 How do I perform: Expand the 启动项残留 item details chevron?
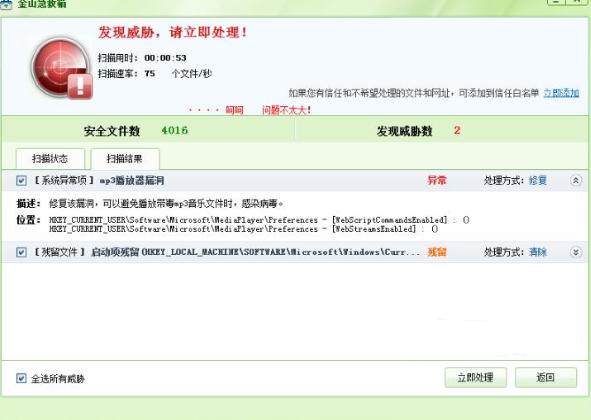576,252
